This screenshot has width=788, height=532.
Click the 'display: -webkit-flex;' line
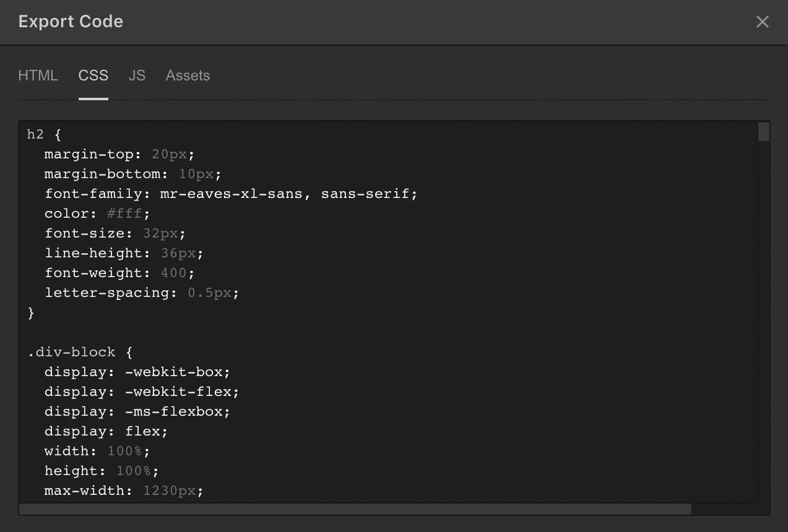tap(142, 392)
